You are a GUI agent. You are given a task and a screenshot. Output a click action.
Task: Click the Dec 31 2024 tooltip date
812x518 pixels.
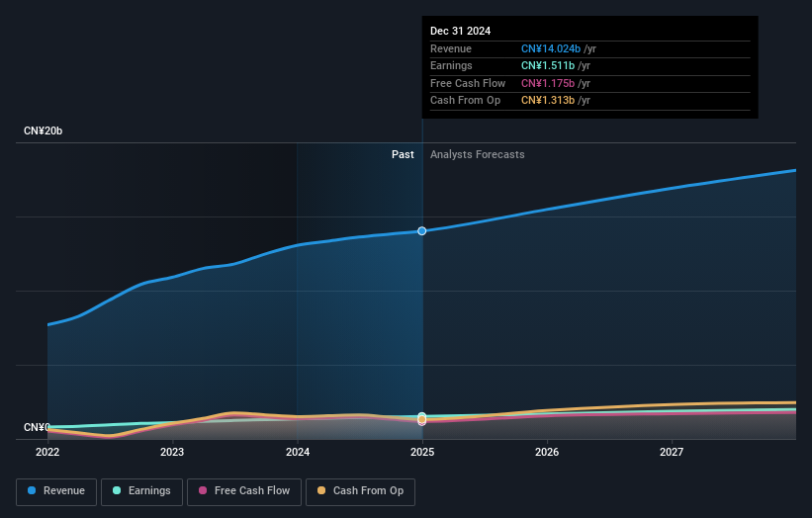[460, 31]
